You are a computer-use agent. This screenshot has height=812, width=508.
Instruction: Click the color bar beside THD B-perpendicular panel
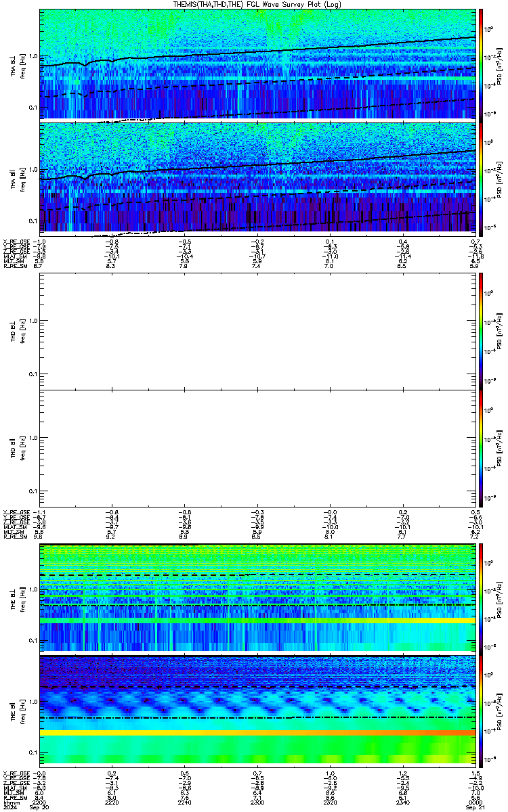[x=481, y=330]
